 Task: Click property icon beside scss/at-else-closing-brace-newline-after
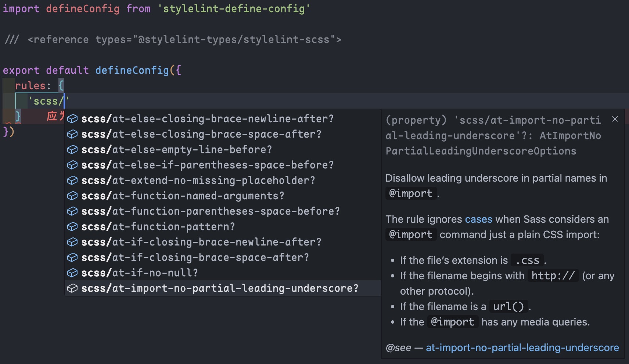coord(72,119)
